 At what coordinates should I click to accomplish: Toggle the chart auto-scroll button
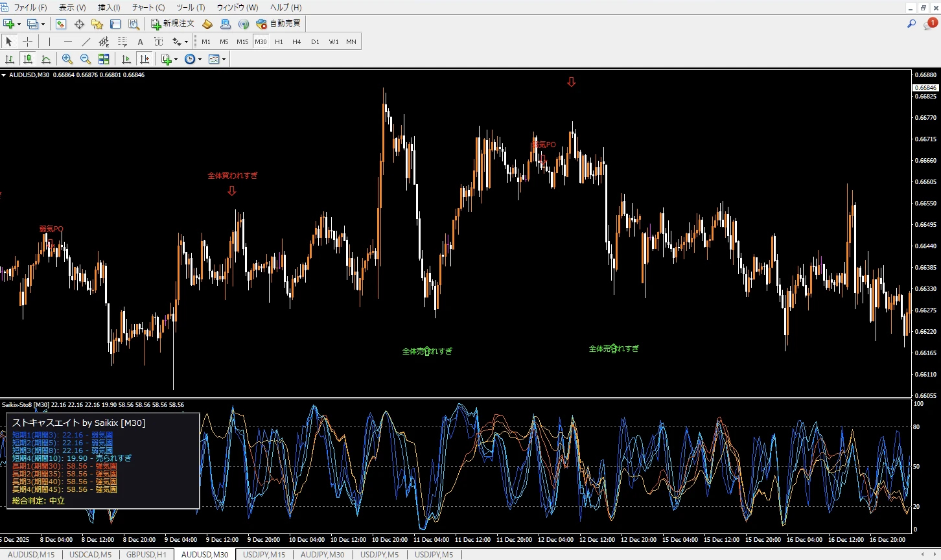click(126, 59)
